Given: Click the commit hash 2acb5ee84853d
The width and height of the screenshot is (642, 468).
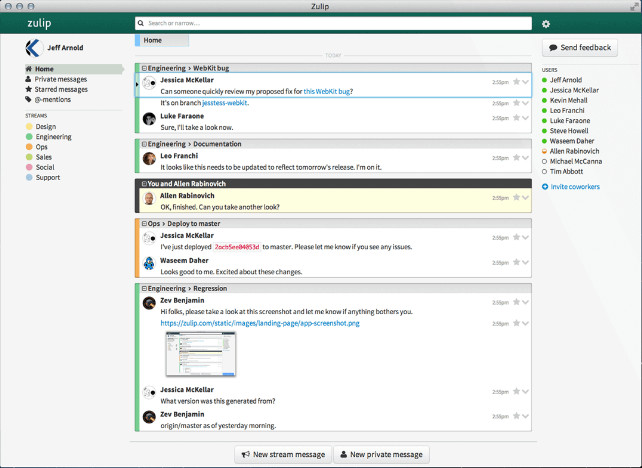Looking at the screenshot, I should (x=237, y=247).
